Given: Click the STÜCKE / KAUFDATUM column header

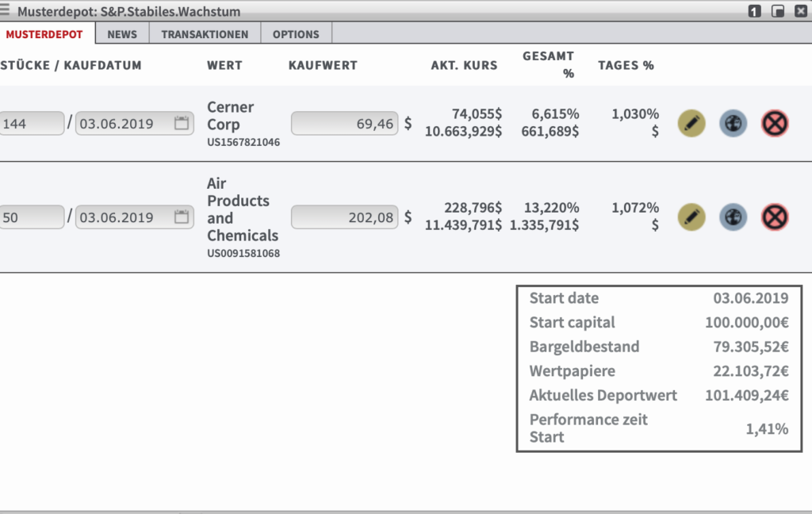Looking at the screenshot, I should click(x=71, y=65).
